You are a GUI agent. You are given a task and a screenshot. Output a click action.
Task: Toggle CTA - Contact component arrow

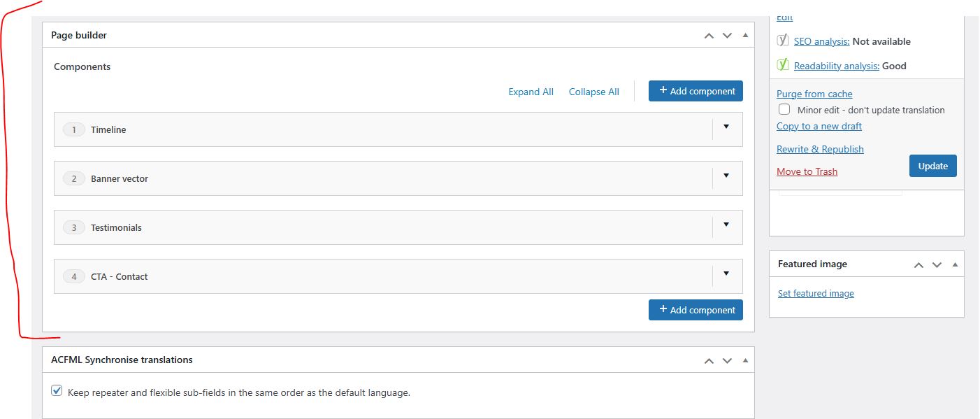(726, 274)
